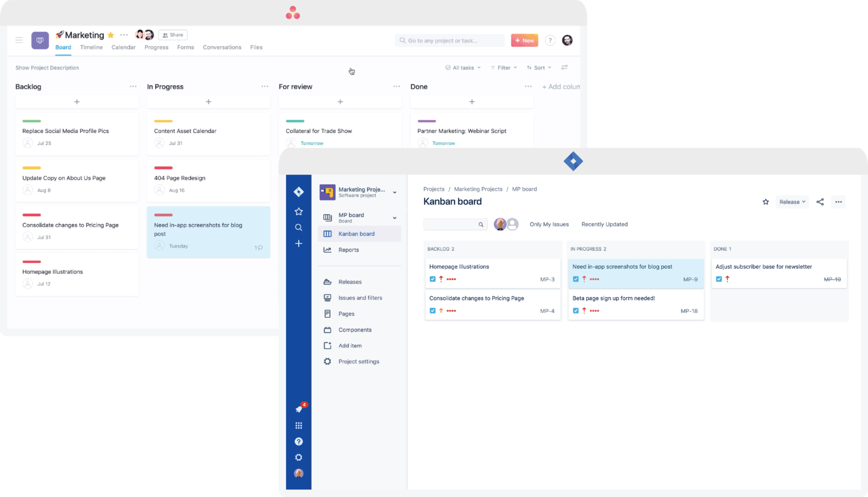Toggle Only My Issues filter
The height and width of the screenshot is (497, 868).
coord(549,224)
